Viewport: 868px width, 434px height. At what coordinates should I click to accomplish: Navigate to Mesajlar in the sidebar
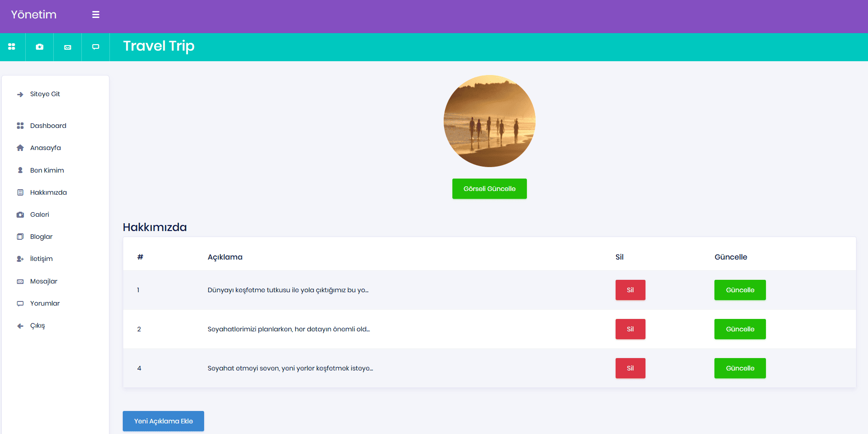click(x=44, y=281)
